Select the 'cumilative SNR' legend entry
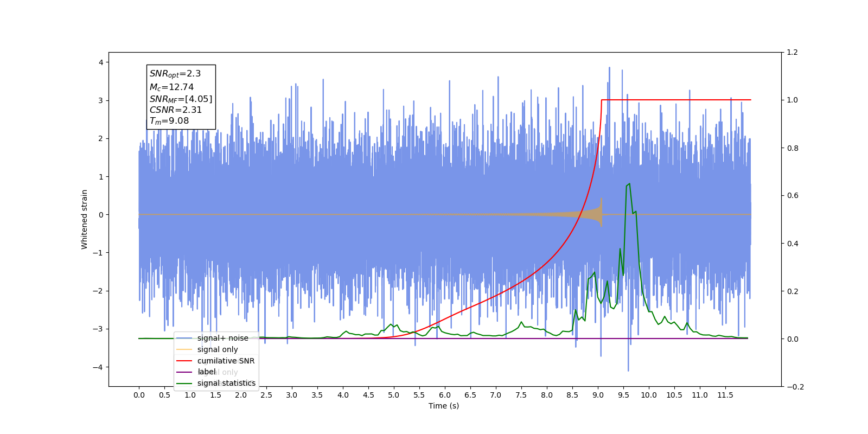The width and height of the screenshot is (868, 434). click(x=226, y=361)
